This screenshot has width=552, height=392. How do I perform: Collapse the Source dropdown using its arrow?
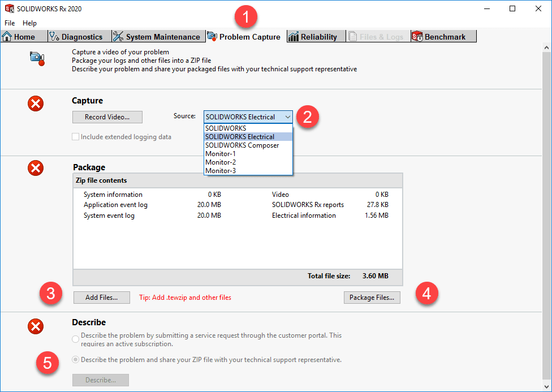(x=288, y=117)
